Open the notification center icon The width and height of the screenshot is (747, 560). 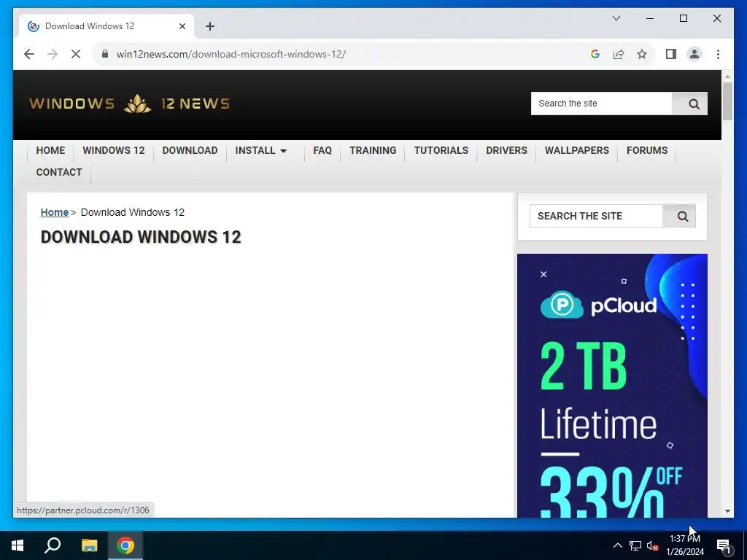click(x=724, y=545)
